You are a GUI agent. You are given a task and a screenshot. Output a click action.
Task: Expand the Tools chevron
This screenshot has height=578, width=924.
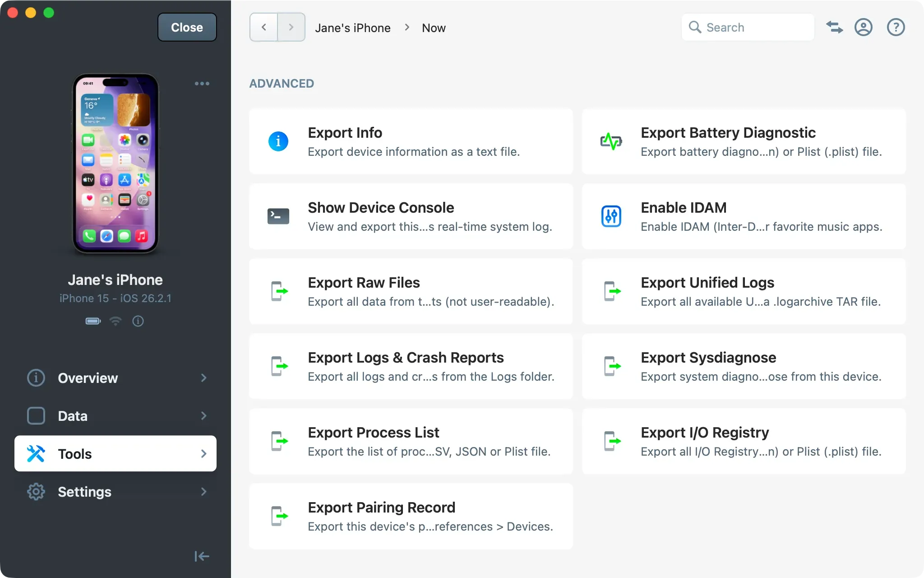coord(204,453)
